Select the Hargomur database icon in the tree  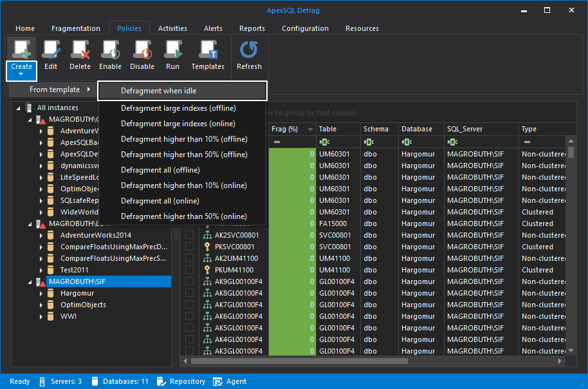click(x=51, y=293)
